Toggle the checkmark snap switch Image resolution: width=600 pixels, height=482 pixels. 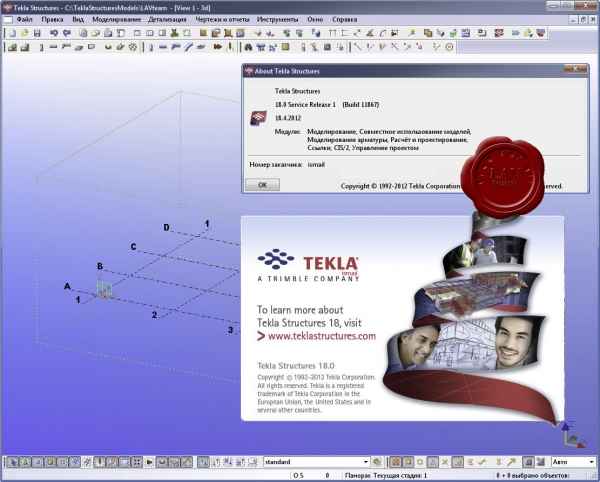point(483,462)
